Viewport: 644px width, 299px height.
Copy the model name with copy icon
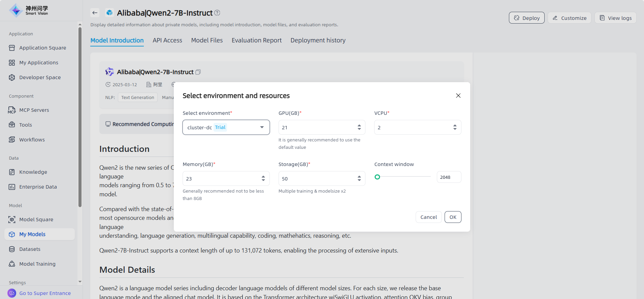tap(198, 72)
